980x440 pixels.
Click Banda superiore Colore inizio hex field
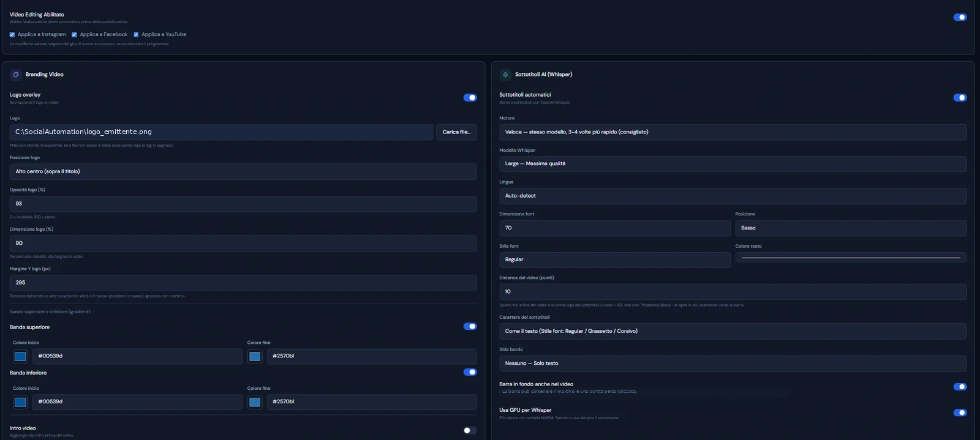(x=137, y=357)
